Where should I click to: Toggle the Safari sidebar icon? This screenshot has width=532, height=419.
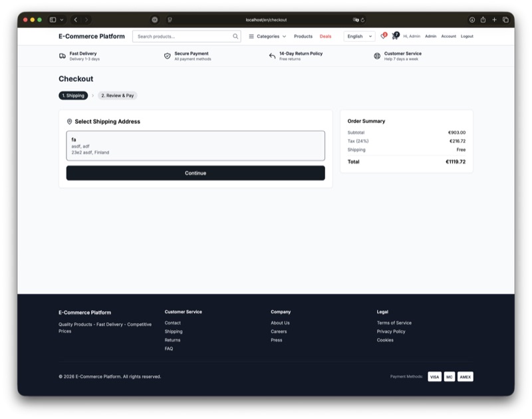[x=53, y=20]
